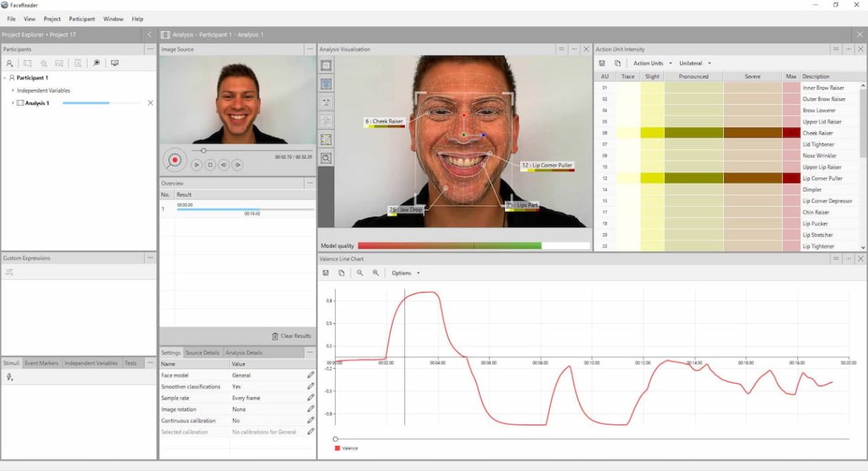The image size is (868, 471).
Task: Open chart Options in Valence Line Chart
Action: pyautogui.click(x=405, y=273)
